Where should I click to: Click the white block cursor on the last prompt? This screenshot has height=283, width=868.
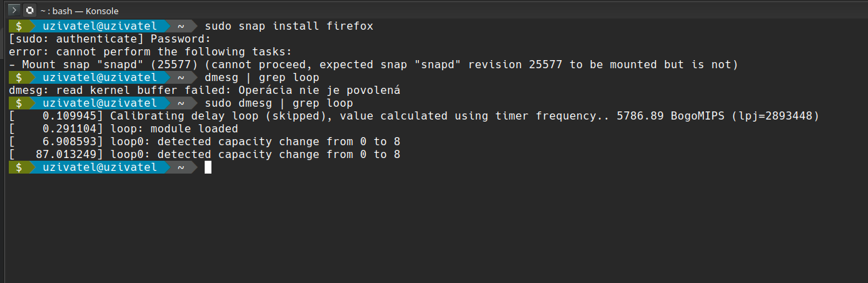point(208,168)
